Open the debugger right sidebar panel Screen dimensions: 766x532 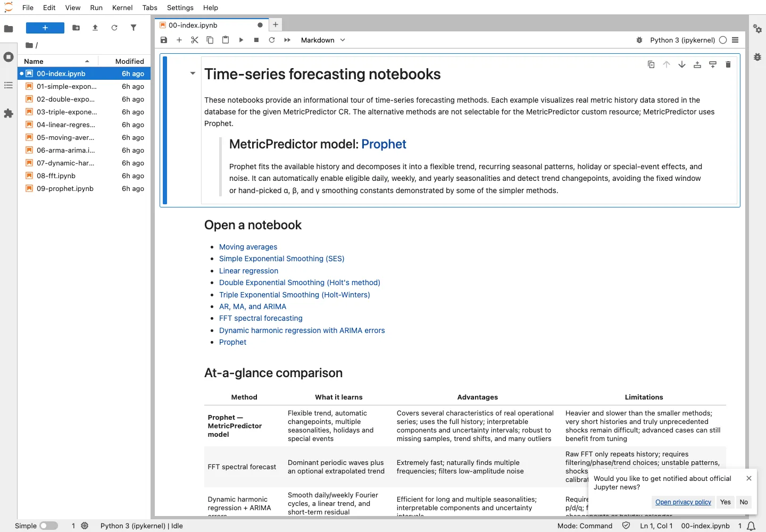pos(757,57)
